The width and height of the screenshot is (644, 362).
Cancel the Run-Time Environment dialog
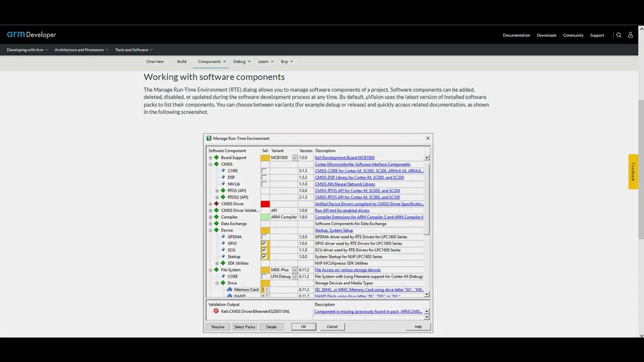click(x=332, y=327)
